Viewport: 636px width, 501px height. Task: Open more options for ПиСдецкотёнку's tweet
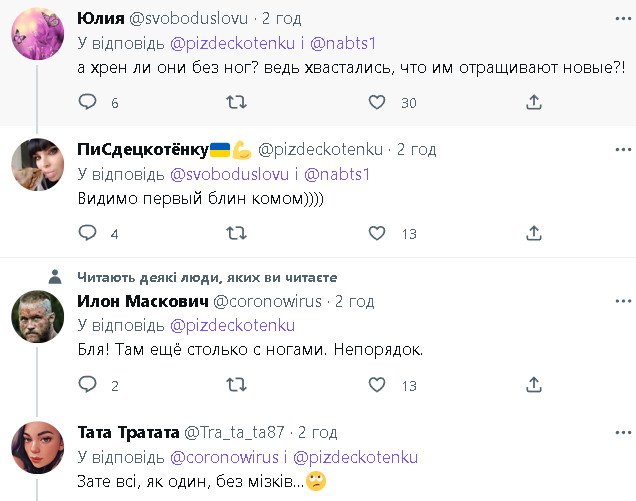(620, 149)
